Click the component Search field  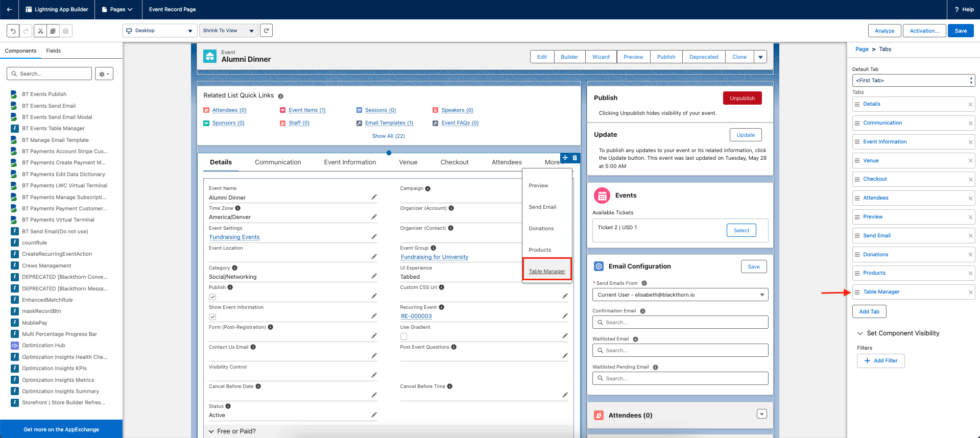pyautogui.click(x=49, y=74)
